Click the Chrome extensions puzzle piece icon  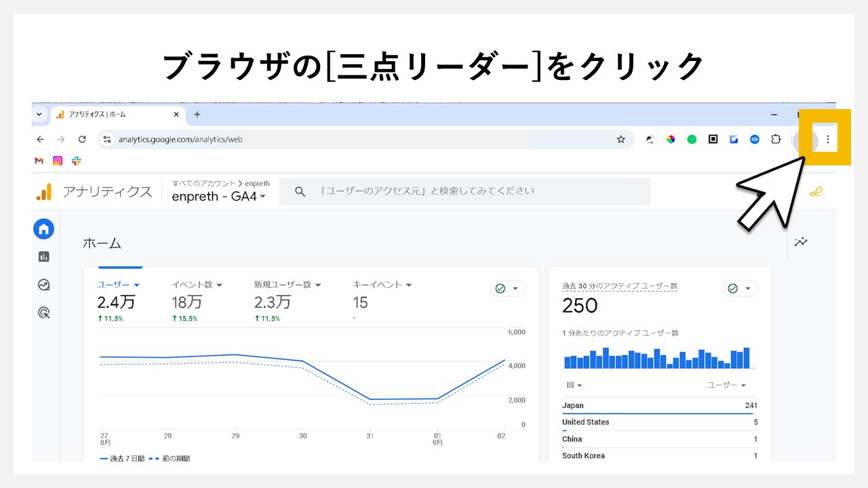776,139
